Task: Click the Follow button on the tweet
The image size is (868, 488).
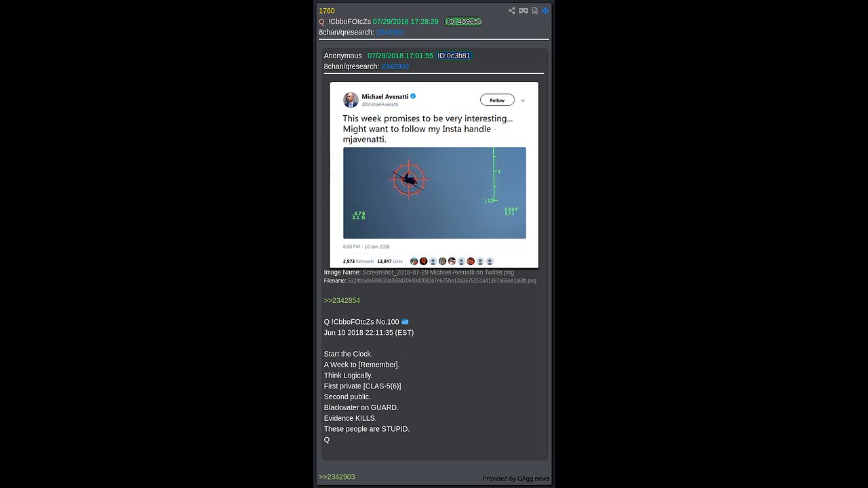Action: point(497,100)
